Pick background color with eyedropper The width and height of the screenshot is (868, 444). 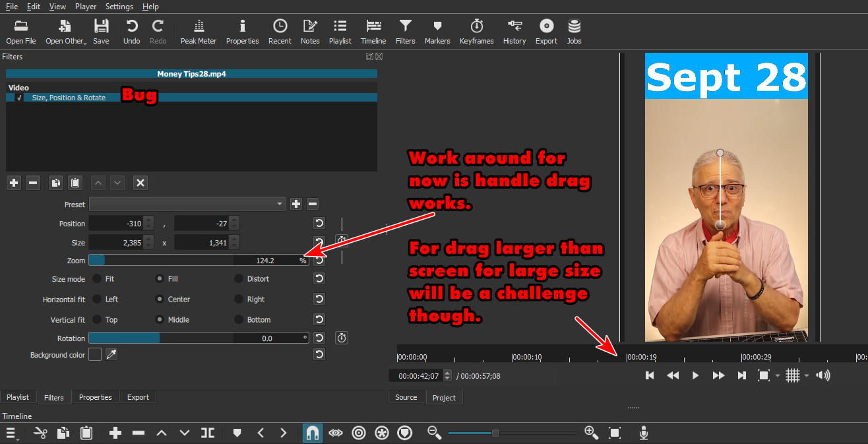[111, 355]
